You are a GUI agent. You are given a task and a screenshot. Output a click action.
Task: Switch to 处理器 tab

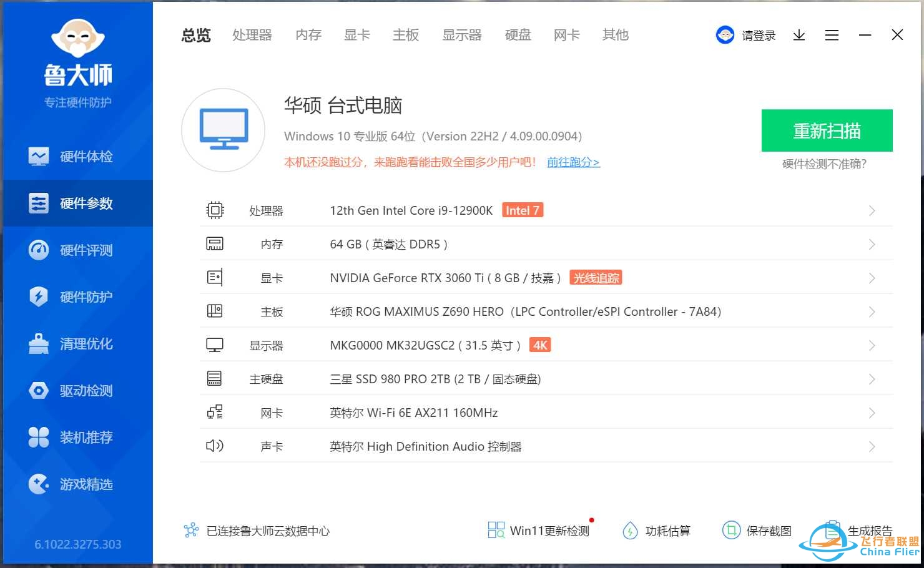point(252,35)
